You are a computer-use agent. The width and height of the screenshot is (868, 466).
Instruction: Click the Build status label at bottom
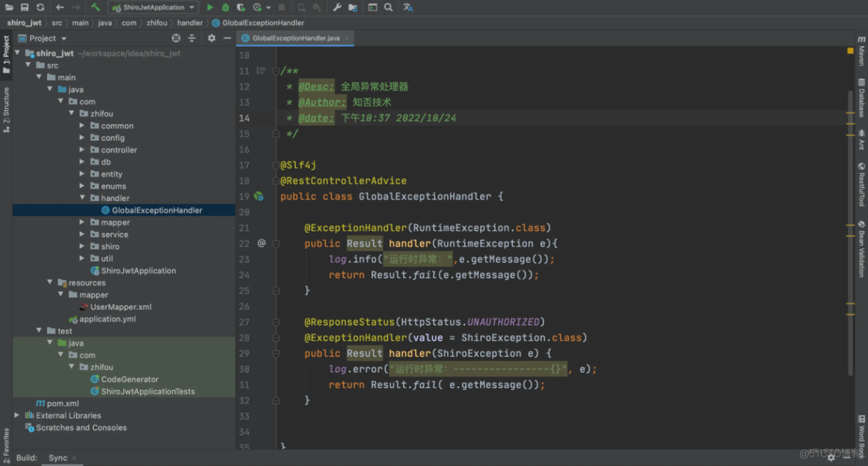tap(26, 457)
